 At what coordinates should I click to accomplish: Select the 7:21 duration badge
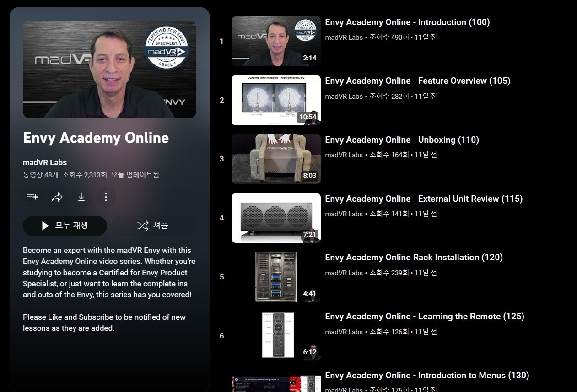(310, 235)
